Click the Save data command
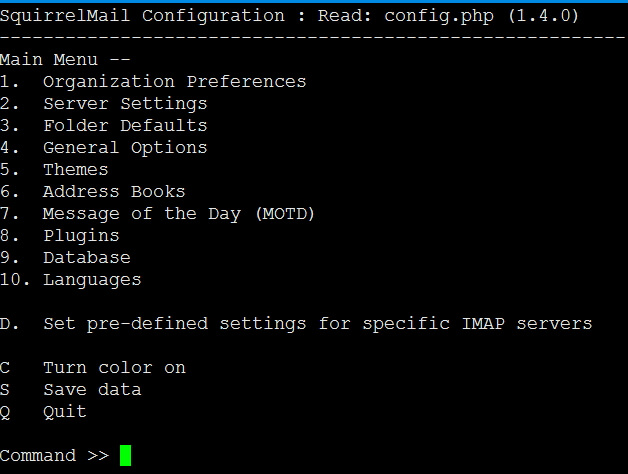 point(91,390)
